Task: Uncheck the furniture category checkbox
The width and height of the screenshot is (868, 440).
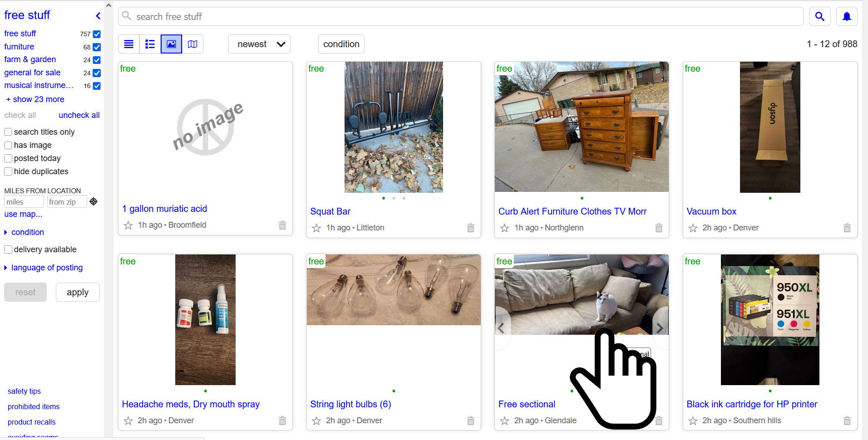Action: point(97,47)
